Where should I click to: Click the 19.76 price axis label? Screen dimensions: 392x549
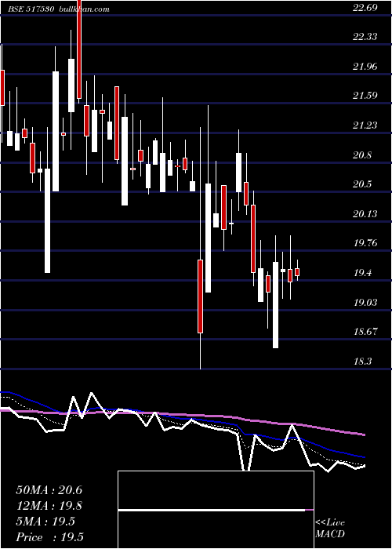pyautogui.click(x=365, y=243)
